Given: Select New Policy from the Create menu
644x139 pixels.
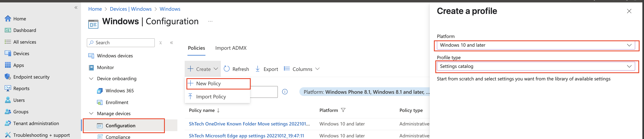Looking at the screenshot, I should tap(208, 83).
